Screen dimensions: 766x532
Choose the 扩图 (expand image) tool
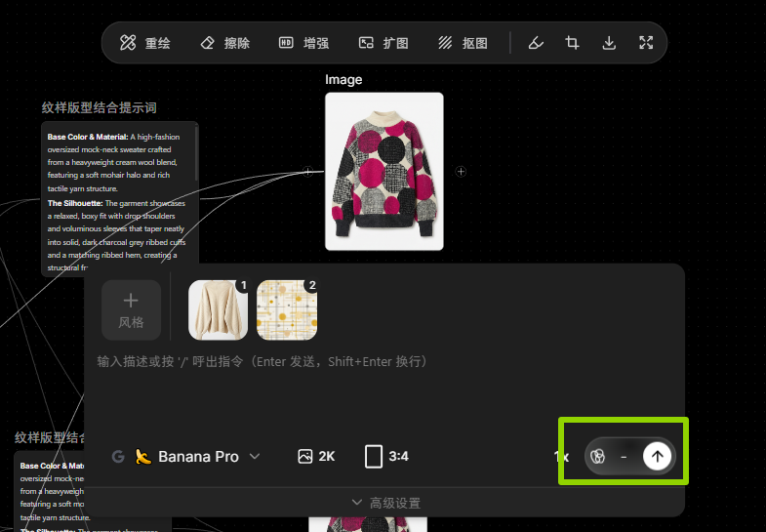[x=383, y=43]
